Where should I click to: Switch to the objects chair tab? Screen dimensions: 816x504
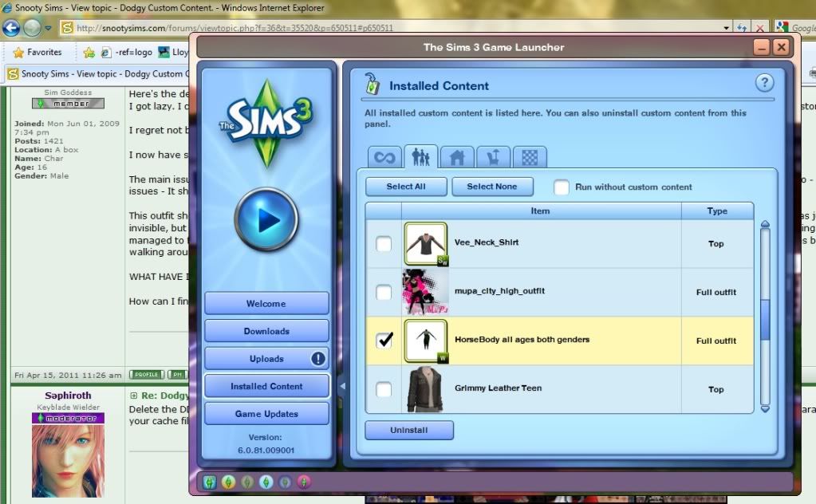[493, 157]
